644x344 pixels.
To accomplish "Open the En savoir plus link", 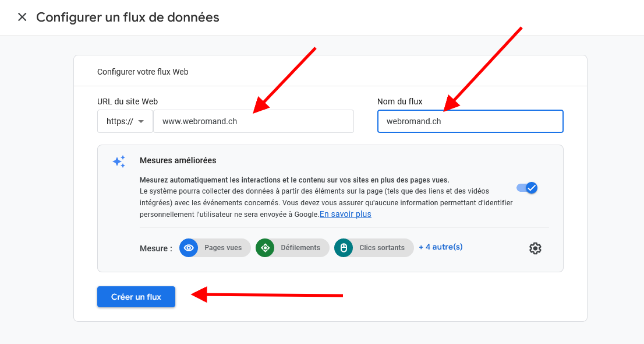I will 345,214.
